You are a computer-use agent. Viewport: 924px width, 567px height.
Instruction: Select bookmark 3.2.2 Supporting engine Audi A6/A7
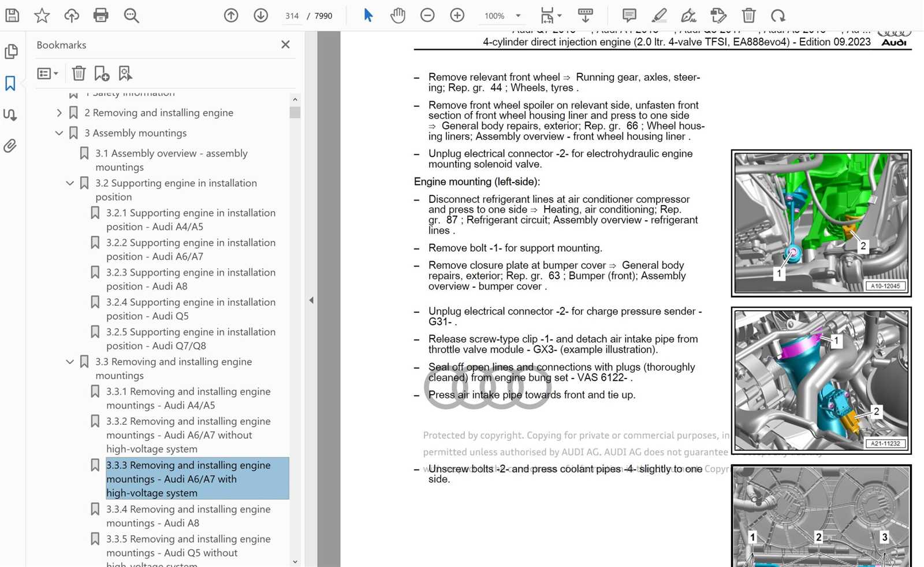[191, 250]
